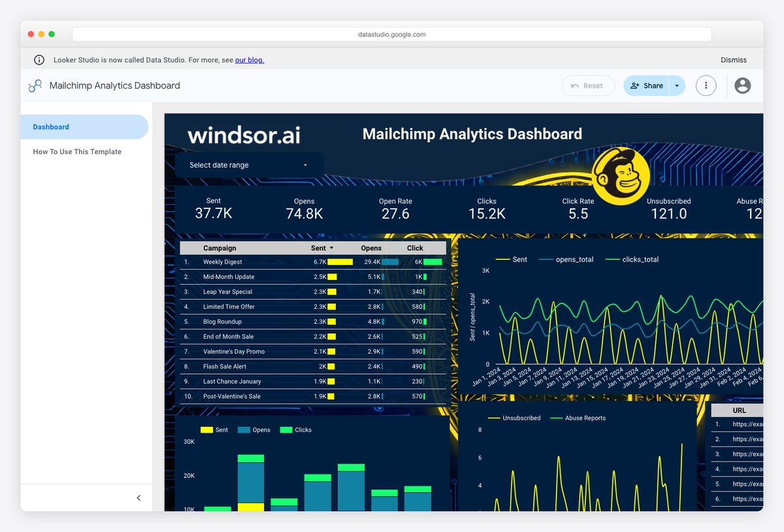Select the Blog Roundup campaign row
Viewport: 784px width, 532px height.
(313, 322)
